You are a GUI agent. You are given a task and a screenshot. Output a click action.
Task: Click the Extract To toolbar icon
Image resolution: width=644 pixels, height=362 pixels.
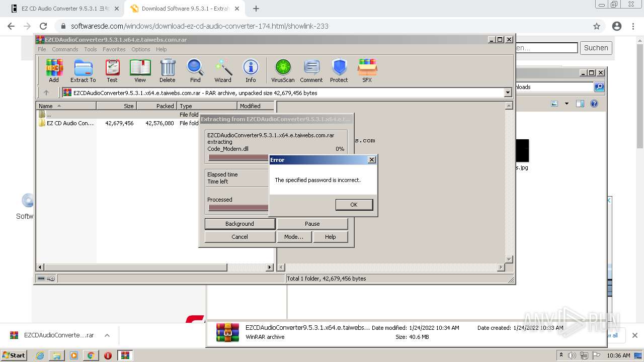click(x=83, y=70)
